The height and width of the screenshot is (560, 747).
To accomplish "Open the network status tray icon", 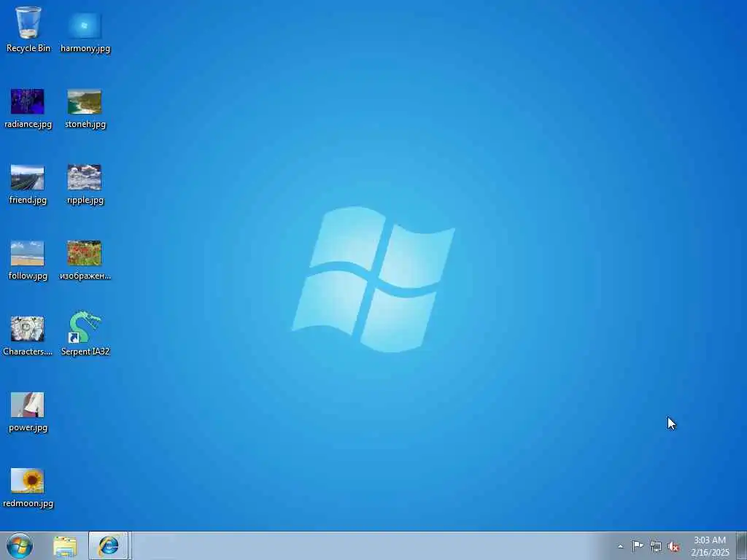I will pyautogui.click(x=656, y=547).
